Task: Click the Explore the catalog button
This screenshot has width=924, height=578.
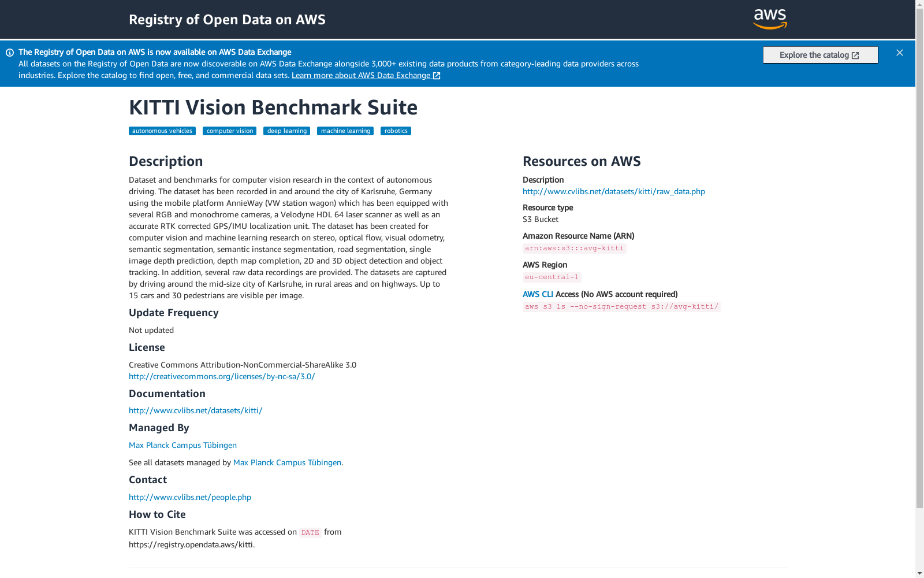Action: [820, 55]
